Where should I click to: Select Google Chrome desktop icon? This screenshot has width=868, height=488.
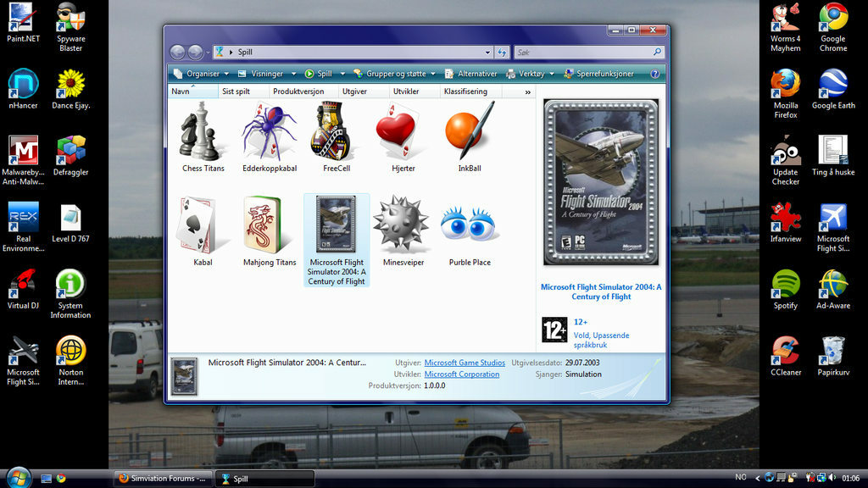833,27
